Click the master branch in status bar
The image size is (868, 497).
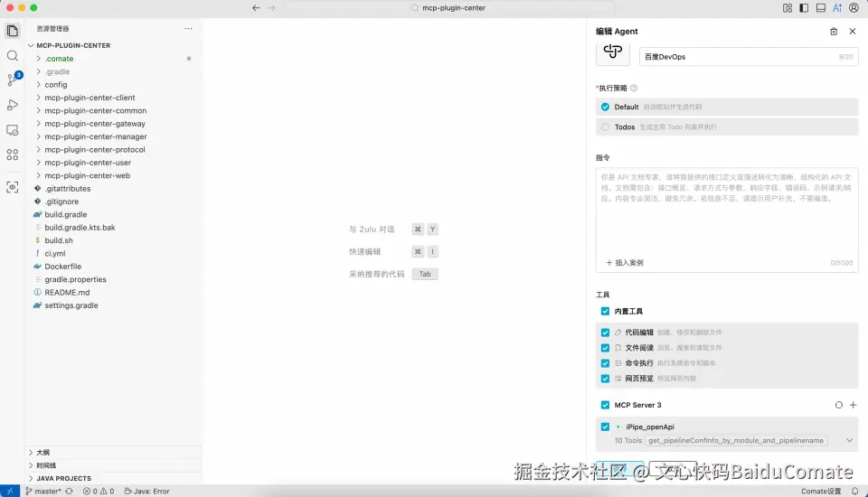click(x=43, y=492)
